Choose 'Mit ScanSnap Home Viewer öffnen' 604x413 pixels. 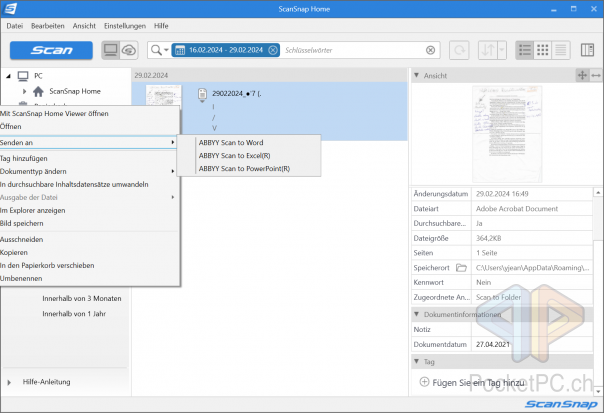coord(89,114)
